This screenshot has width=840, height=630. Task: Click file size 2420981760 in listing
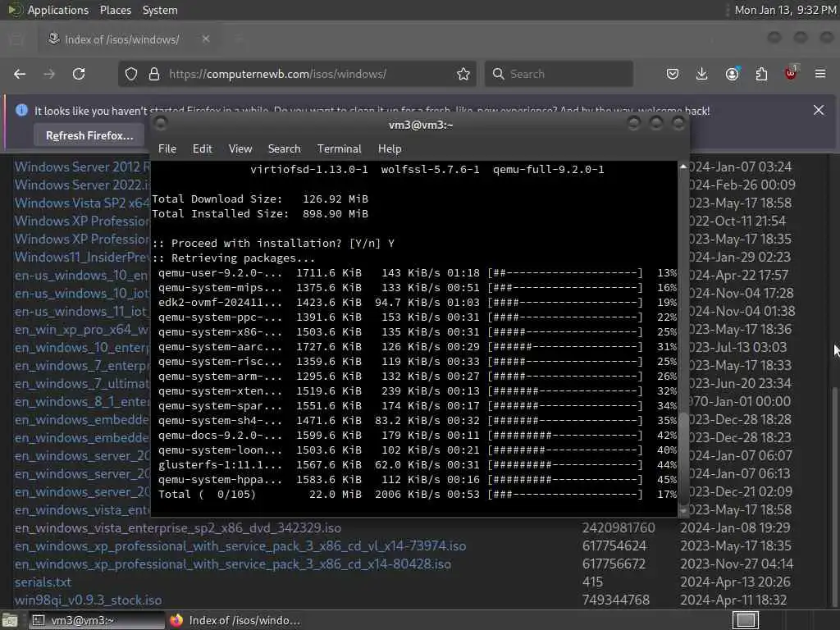pos(619,528)
